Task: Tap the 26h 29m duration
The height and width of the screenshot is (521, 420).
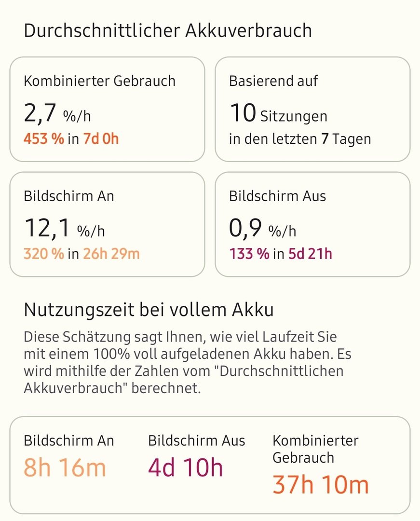Action: 111,254
